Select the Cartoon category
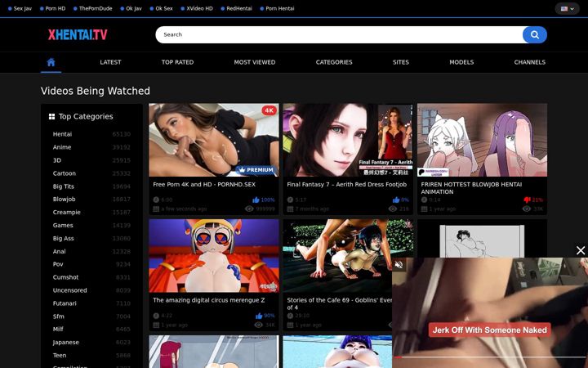588x368 pixels. pos(65,173)
